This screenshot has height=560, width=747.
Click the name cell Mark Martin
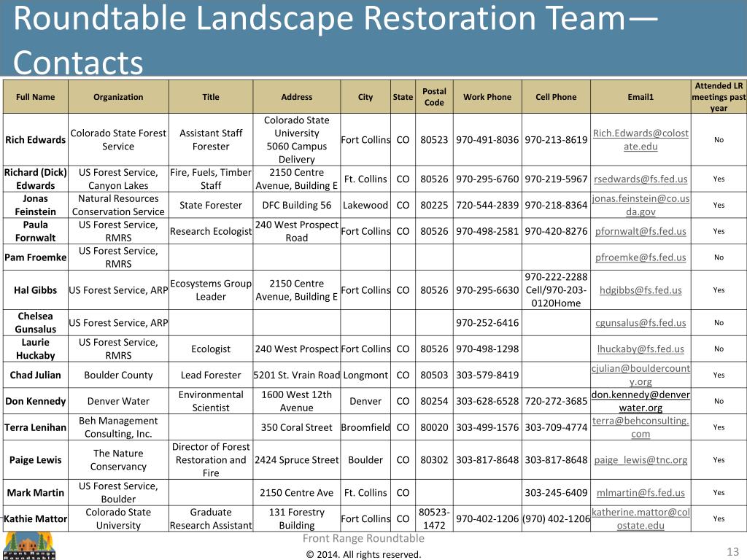35,493
